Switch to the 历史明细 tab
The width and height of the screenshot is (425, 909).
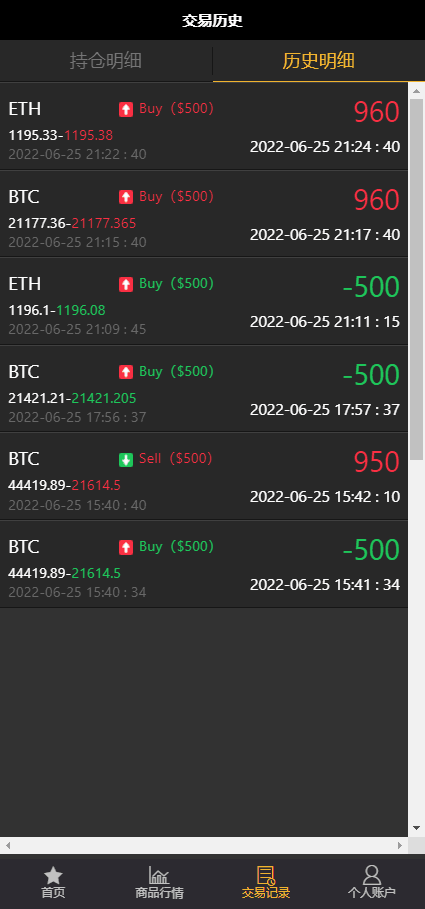point(319,61)
